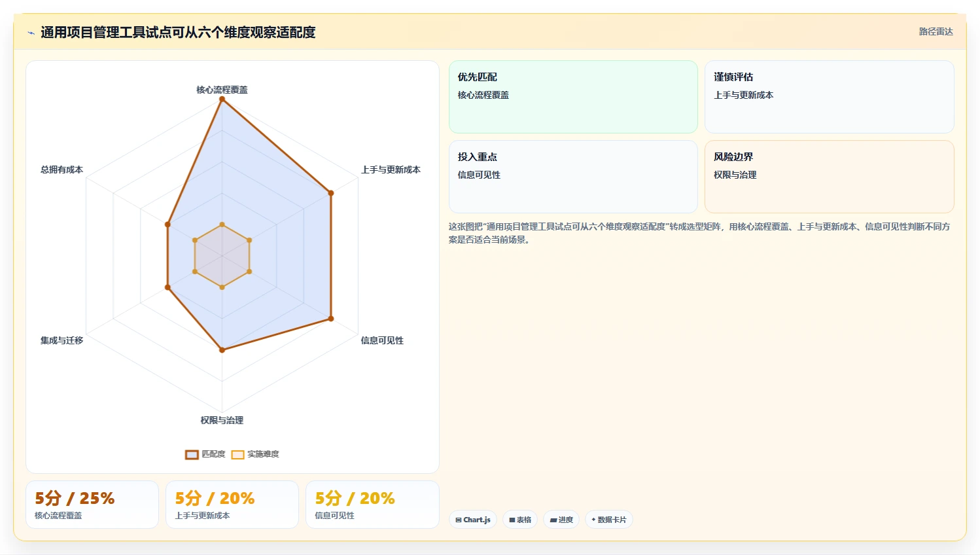Image resolution: width=980 pixels, height=555 pixels.
Task: Click the lightning icon beside the title
Action: pos(31,33)
